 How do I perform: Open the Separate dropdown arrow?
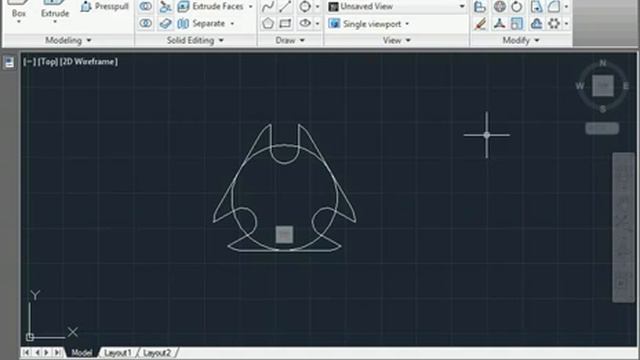click(x=232, y=24)
